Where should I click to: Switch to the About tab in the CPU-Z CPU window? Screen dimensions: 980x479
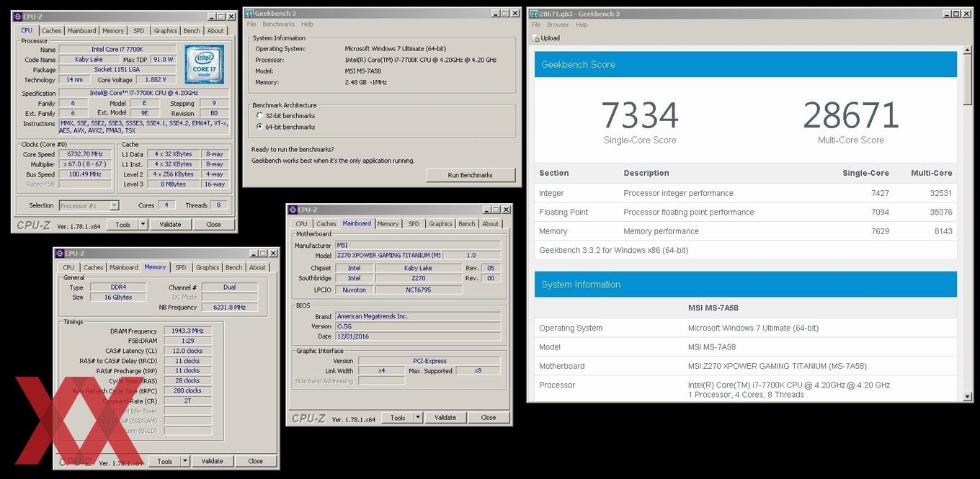[215, 30]
